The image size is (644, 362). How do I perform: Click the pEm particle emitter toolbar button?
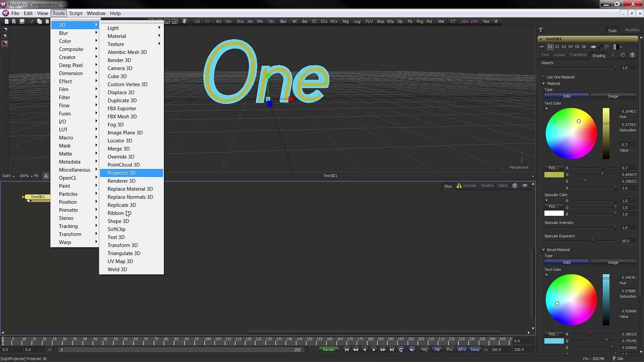[x=464, y=21]
